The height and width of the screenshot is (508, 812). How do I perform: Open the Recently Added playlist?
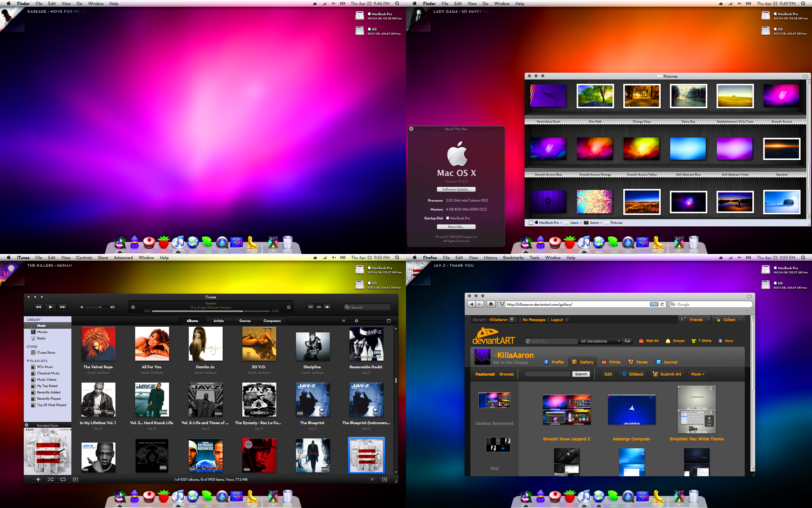tap(48, 392)
